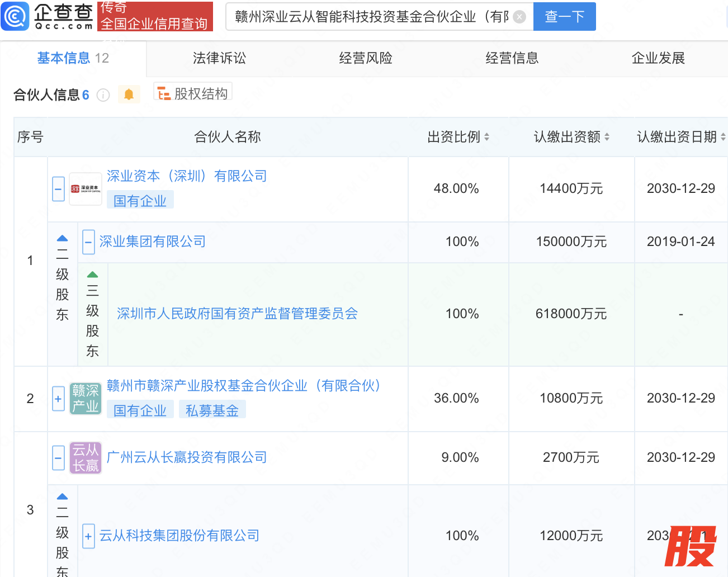
Task: Open the 股权结构 chart view
Action: (193, 93)
